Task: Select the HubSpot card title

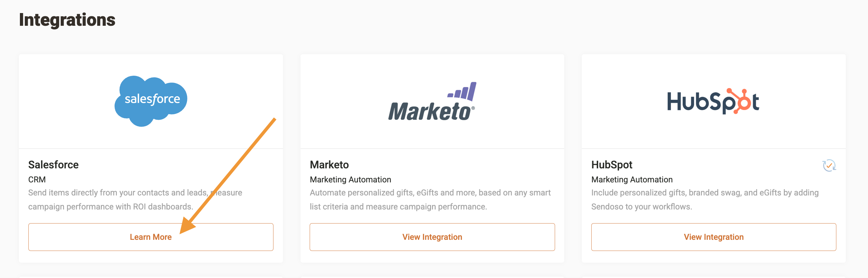Action: point(612,165)
